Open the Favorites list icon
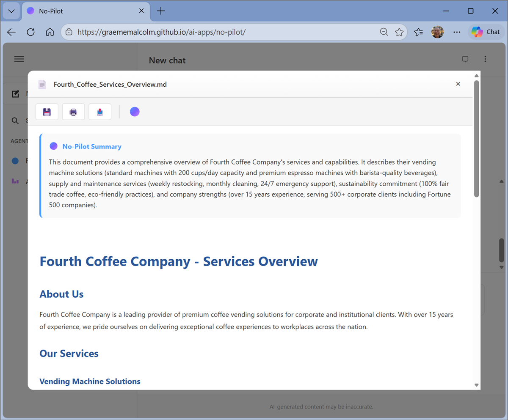The width and height of the screenshot is (508, 420). click(419, 32)
